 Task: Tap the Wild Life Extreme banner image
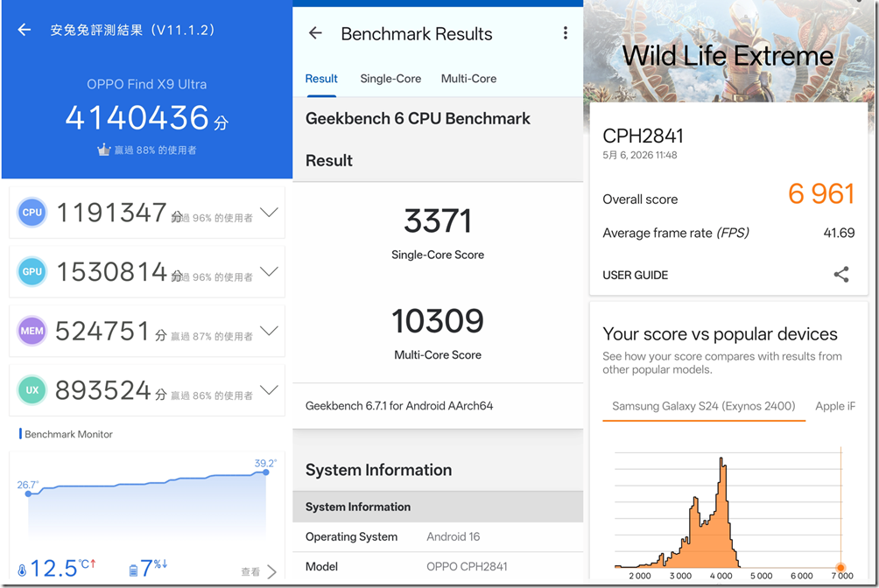(728, 52)
